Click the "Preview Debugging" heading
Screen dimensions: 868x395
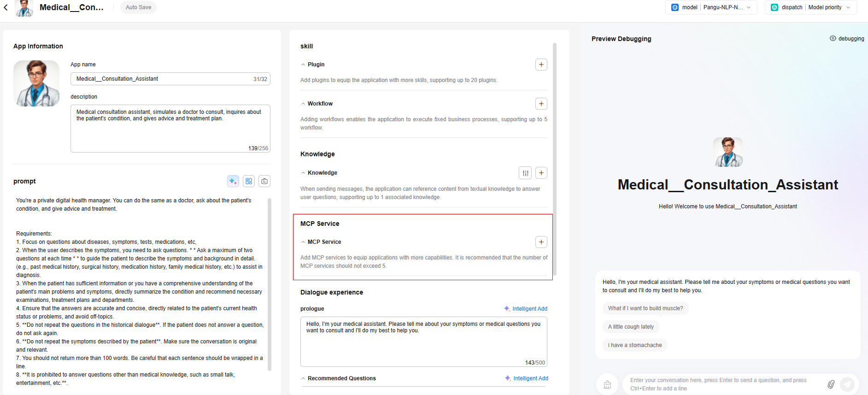point(622,39)
